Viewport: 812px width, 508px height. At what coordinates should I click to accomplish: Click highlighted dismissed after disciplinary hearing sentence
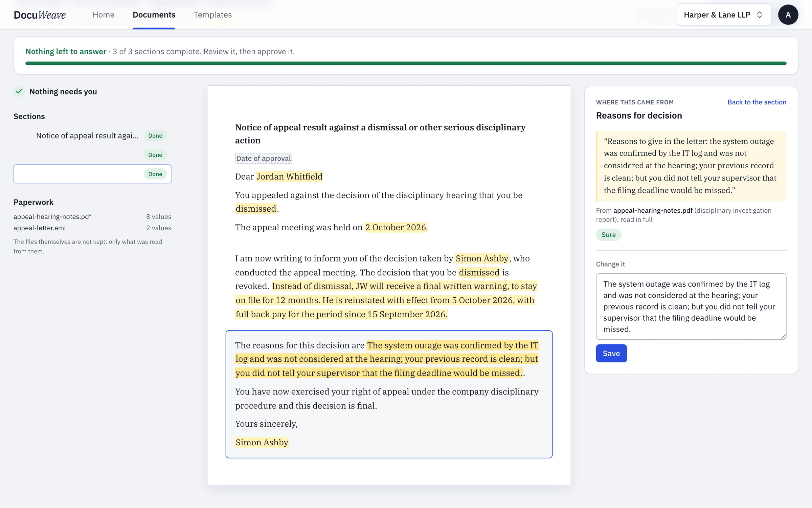(x=256, y=209)
